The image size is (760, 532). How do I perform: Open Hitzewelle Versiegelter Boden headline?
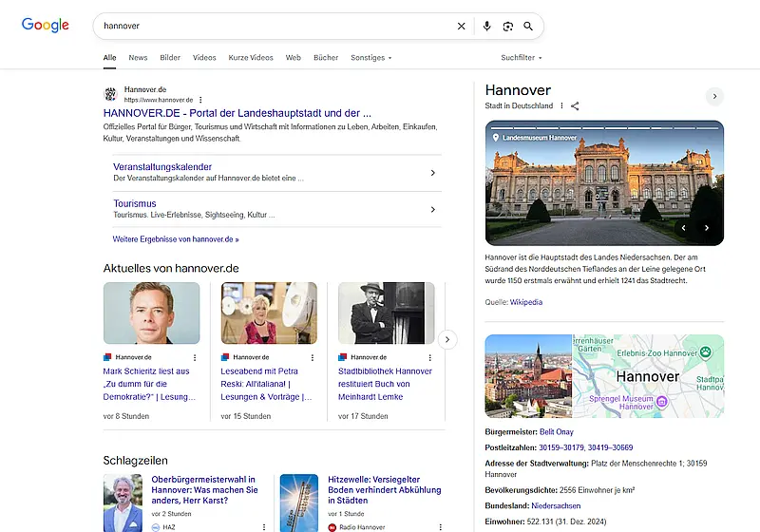pos(385,490)
